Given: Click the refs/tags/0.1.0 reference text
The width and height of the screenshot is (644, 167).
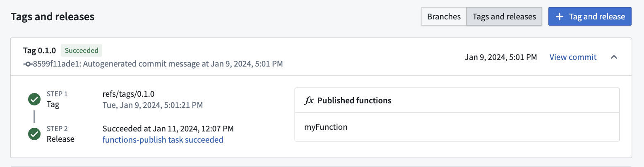Looking at the screenshot, I should 128,94.
